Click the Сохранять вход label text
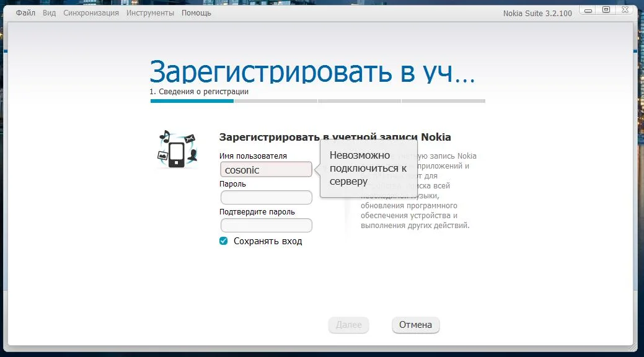The width and height of the screenshot is (644, 357). click(268, 241)
